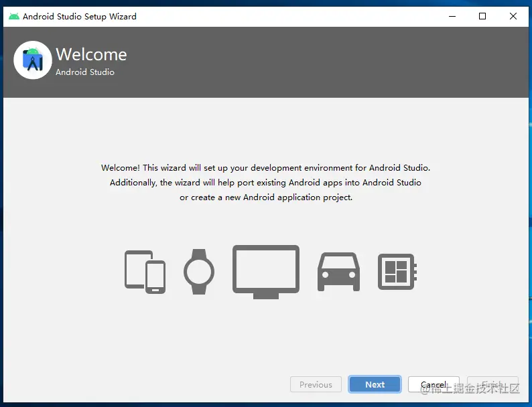
Task: Click the Android Things board icon
Action: click(x=397, y=272)
